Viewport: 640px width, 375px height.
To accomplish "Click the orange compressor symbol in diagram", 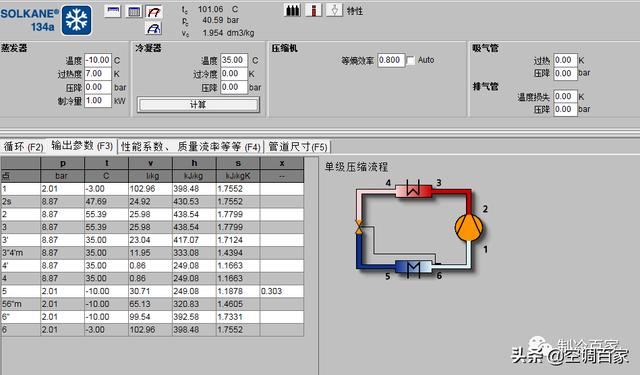I will coord(469,228).
